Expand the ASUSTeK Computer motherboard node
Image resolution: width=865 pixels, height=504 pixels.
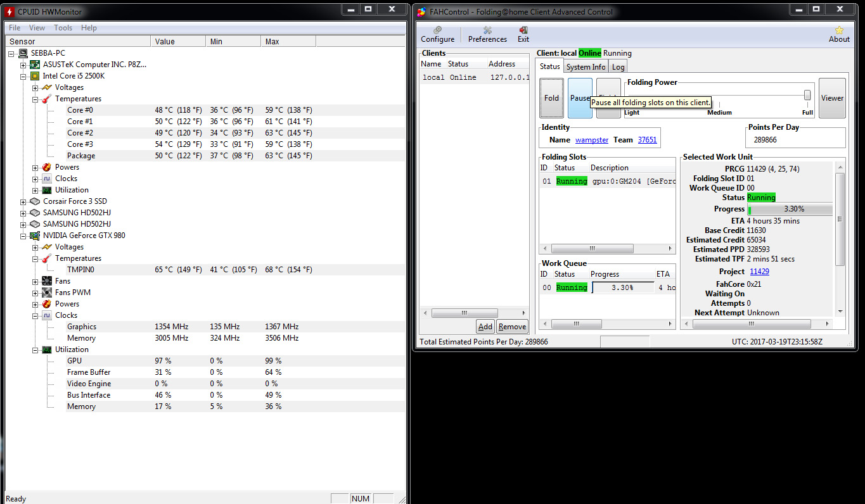(x=23, y=65)
